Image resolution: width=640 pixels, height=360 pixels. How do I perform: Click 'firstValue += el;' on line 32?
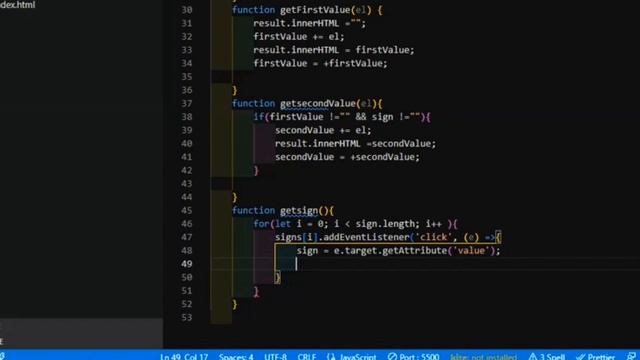point(299,36)
